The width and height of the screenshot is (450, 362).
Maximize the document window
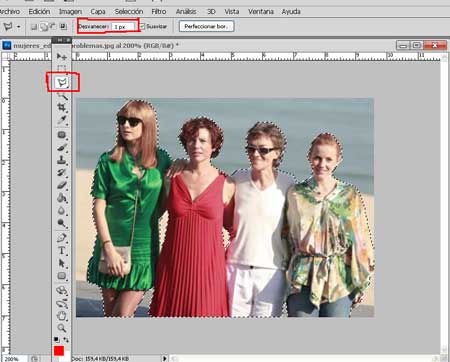pos(416,45)
